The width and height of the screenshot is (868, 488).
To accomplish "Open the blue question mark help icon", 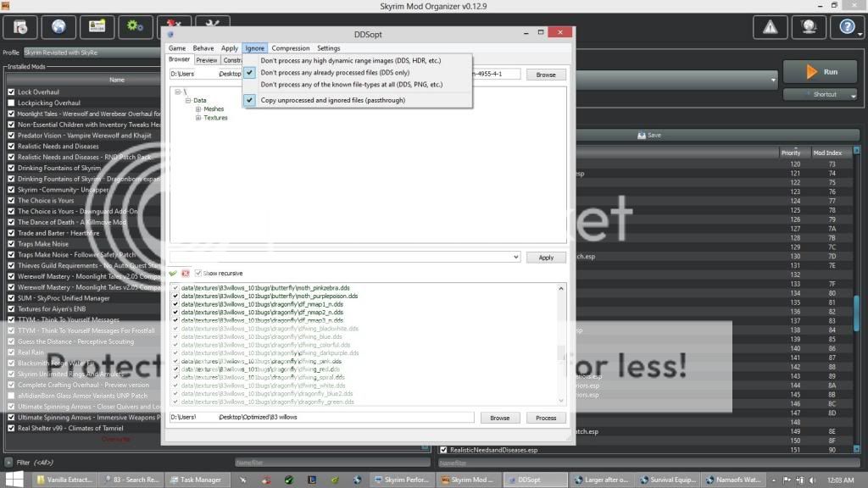I will (847, 27).
